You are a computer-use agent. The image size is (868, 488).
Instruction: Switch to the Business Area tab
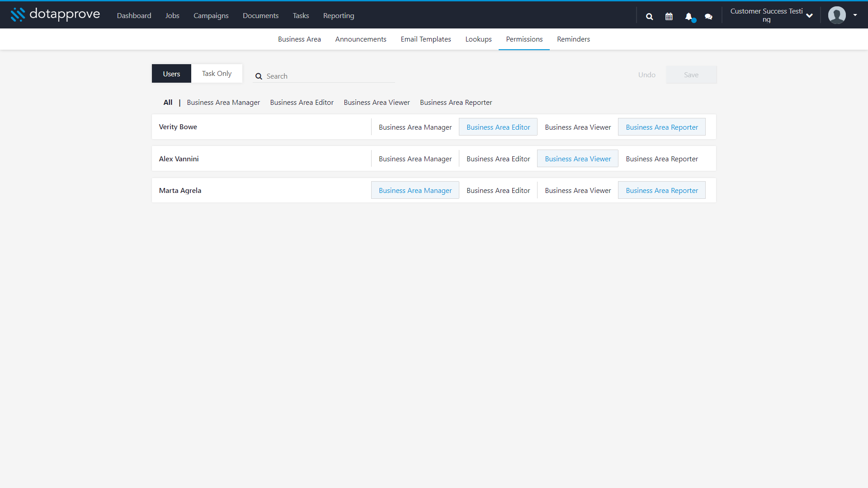point(299,39)
